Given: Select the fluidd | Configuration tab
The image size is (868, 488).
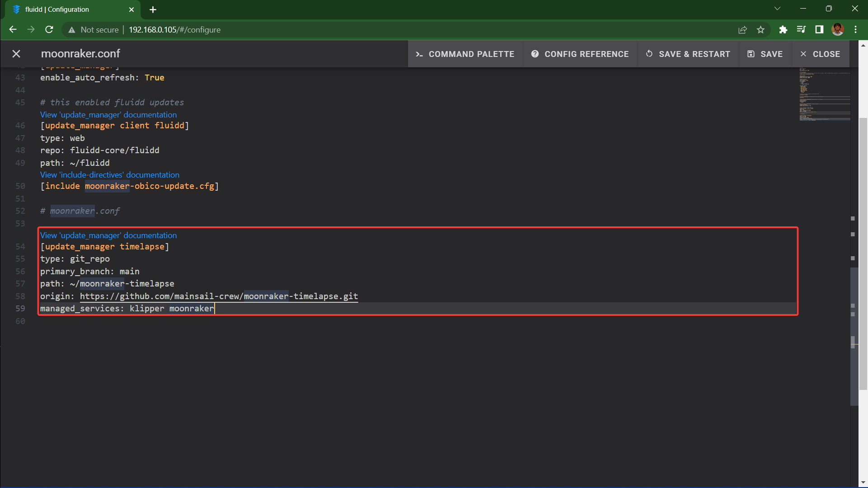Looking at the screenshot, I should [72, 9].
